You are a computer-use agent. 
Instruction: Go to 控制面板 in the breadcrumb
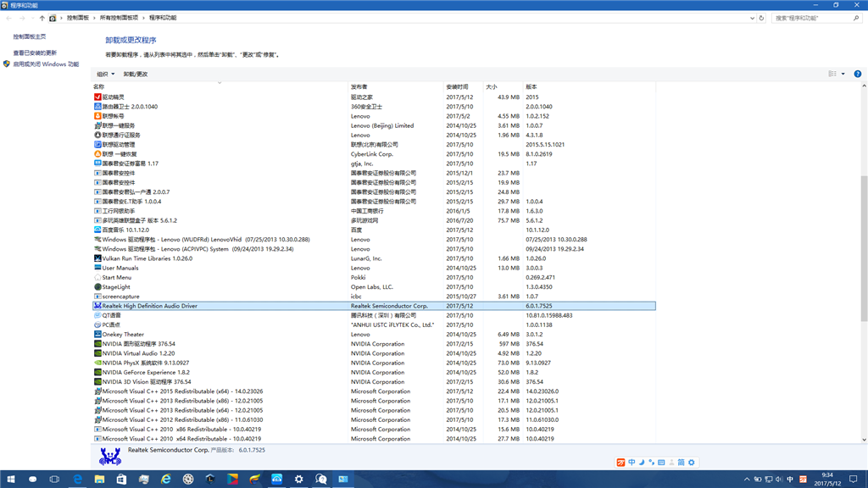tap(78, 18)
